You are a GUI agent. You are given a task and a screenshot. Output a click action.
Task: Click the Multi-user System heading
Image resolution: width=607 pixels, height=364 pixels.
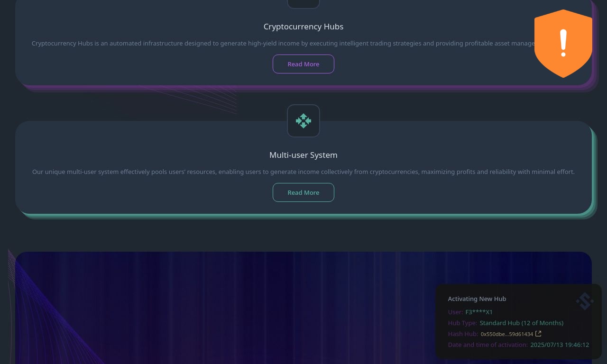coord(303,155)
